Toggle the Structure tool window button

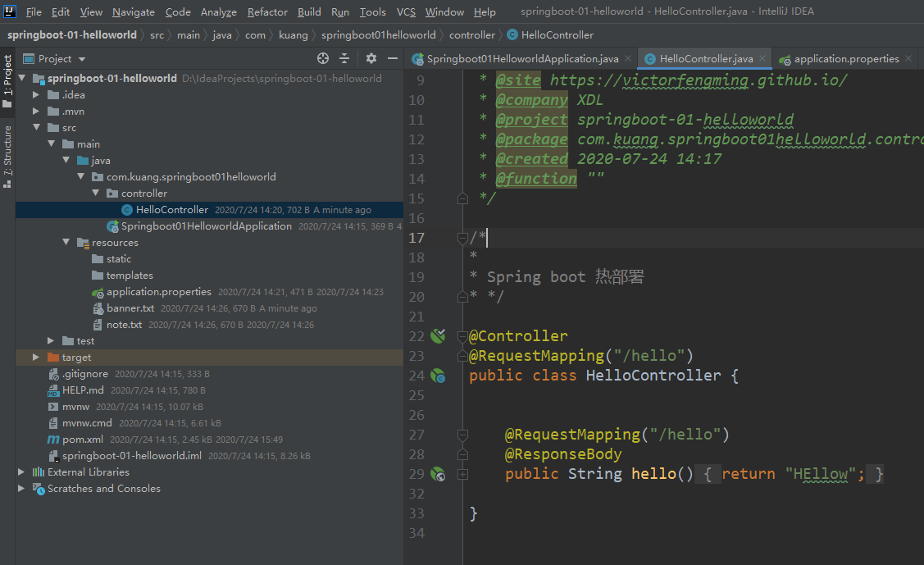[x=7, y=156]
